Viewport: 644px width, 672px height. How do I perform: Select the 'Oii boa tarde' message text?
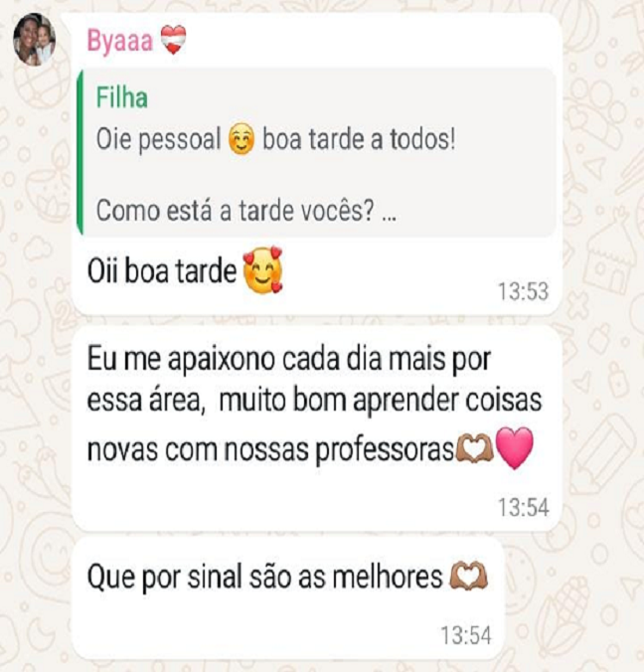pyautogui.click(x=162, y=271)
